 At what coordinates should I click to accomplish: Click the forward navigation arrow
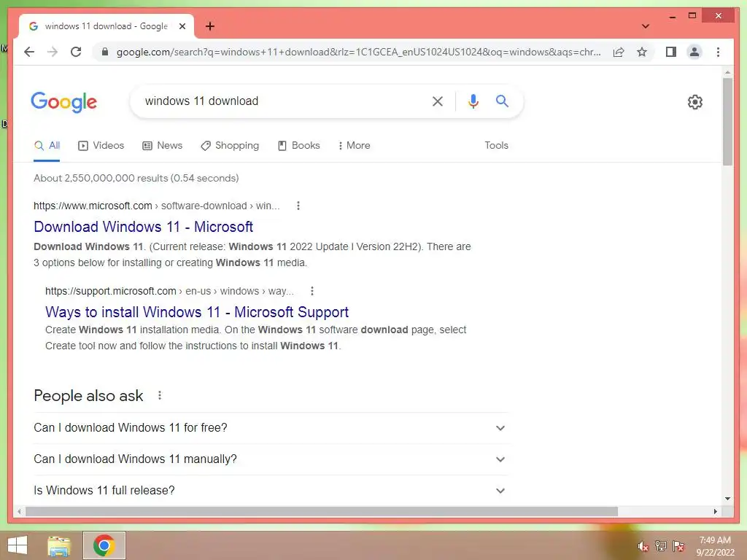click(53, 52)
